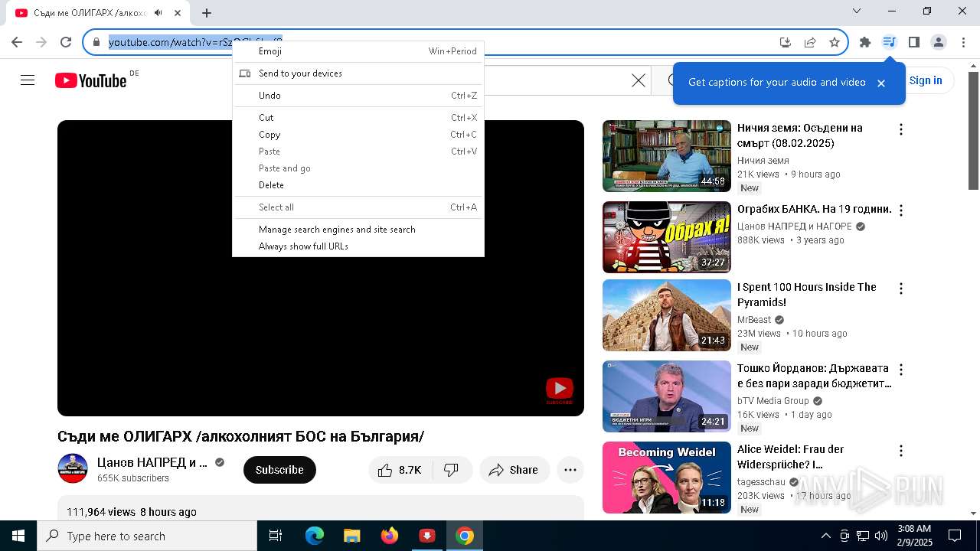Click the tagesschau channel name
This screenshot has width=980, height=551.
coord(761,481)
